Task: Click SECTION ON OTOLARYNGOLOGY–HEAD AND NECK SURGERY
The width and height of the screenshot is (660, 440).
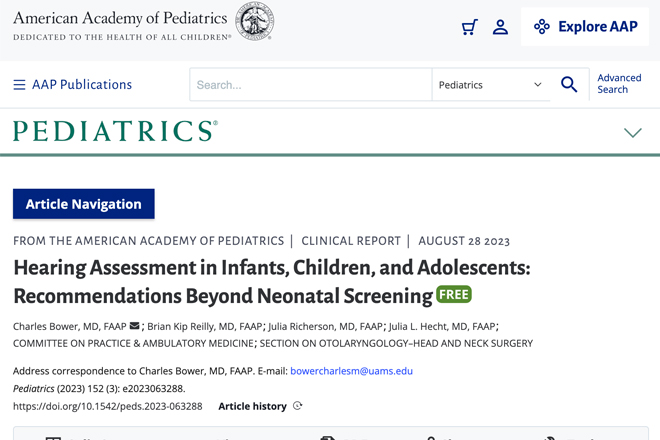Action: tap(396, 344)
